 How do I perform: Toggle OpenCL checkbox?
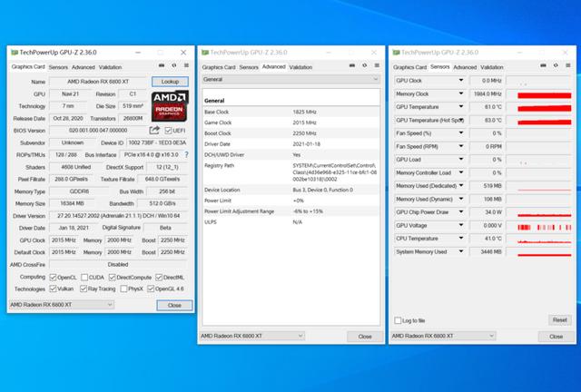53,277
